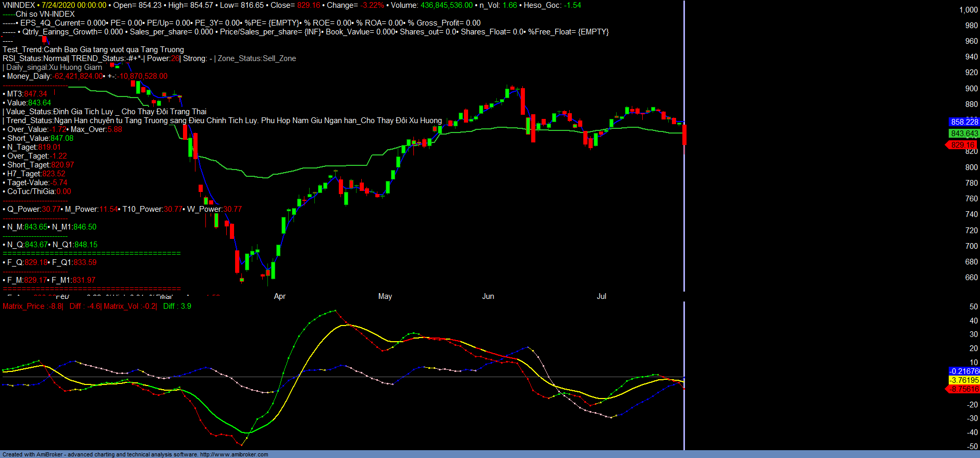The height and width of the screenshot is (458, 980).
Task: Select the Jul label on time axis
Action: 601,296
